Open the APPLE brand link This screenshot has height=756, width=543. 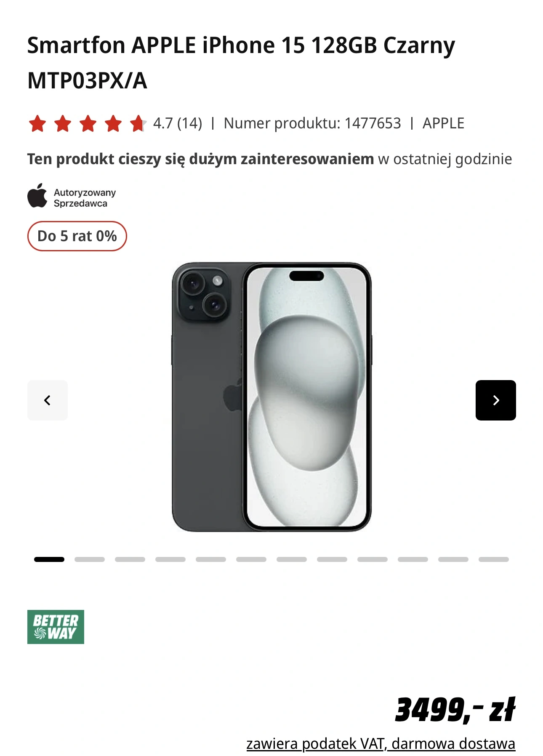[443, 123]
